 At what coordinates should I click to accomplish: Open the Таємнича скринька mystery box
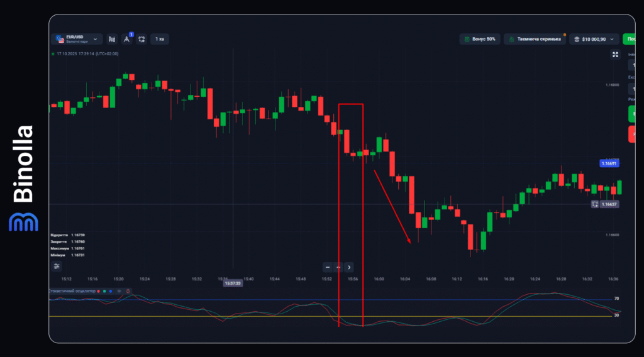click(534, 39)
